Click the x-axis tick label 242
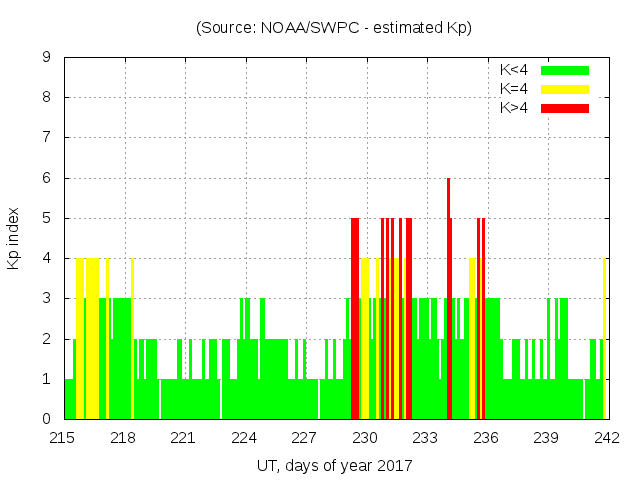Screen dimensions: 640x480 coord(607,438)
